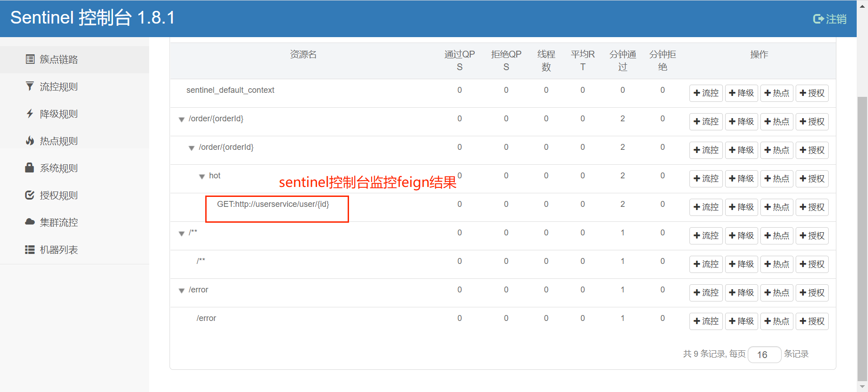Add 授权 rule for child /** row
The width and height of the screenshot is (868, 392).
(812, 264)
